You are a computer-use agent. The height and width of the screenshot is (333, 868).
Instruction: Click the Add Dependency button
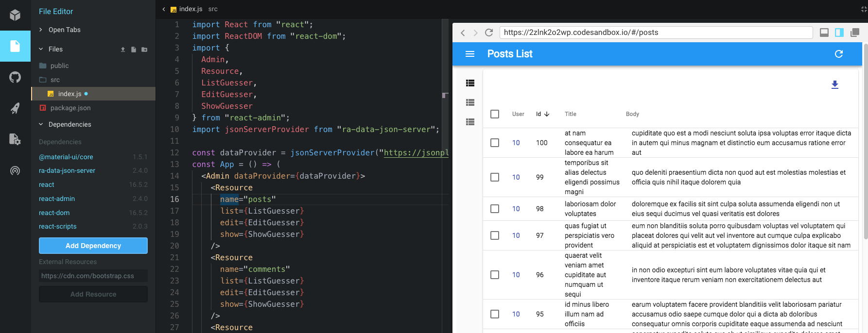pos(93,246)
